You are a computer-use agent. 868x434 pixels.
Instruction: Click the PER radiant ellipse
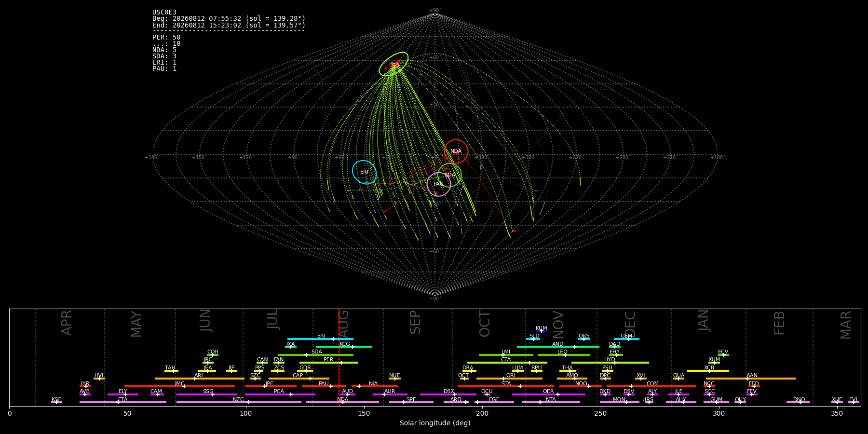[393, 64]
